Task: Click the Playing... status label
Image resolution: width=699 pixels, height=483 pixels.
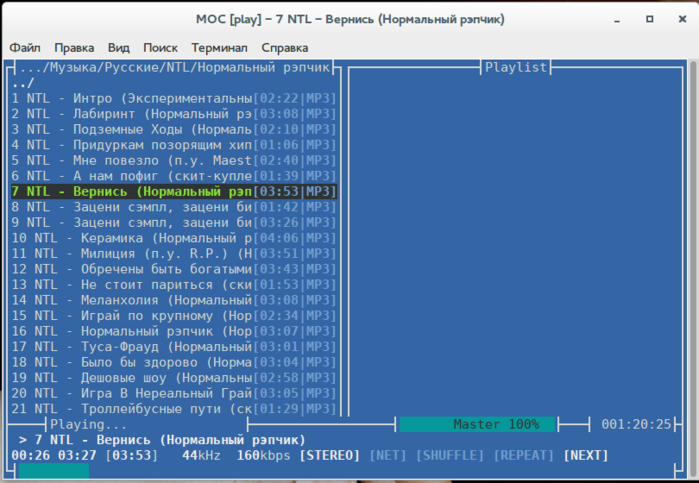Action: coord(88,424)
